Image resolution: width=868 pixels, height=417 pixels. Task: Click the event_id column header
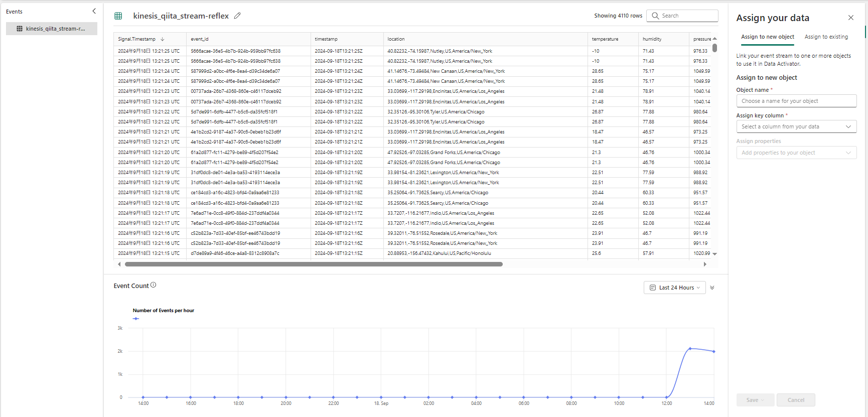point(248,39)
